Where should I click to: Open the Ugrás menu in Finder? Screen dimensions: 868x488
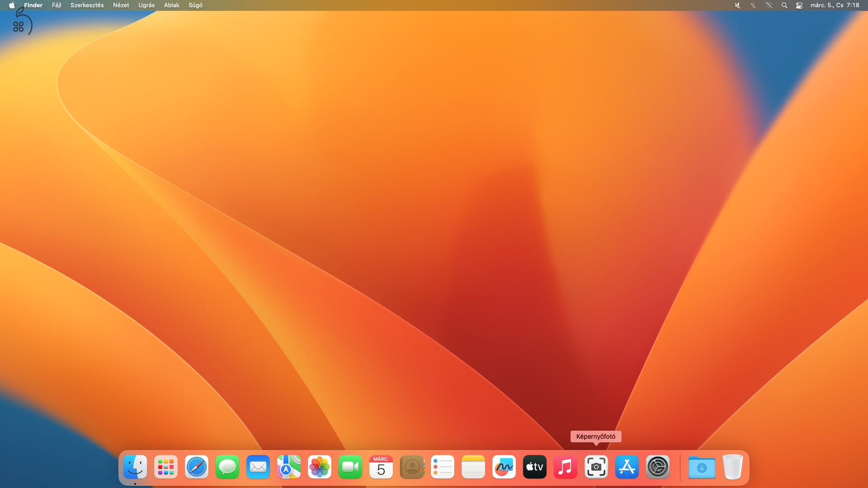pos(146,5)
